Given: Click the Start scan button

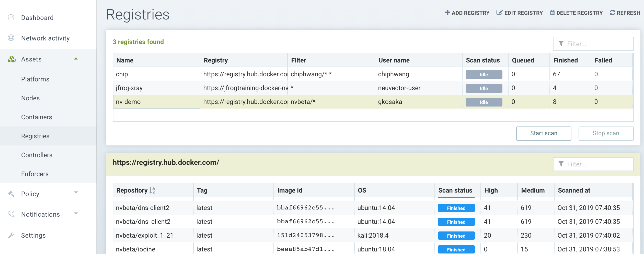Looking at the screenshot, I should point(543,133).
